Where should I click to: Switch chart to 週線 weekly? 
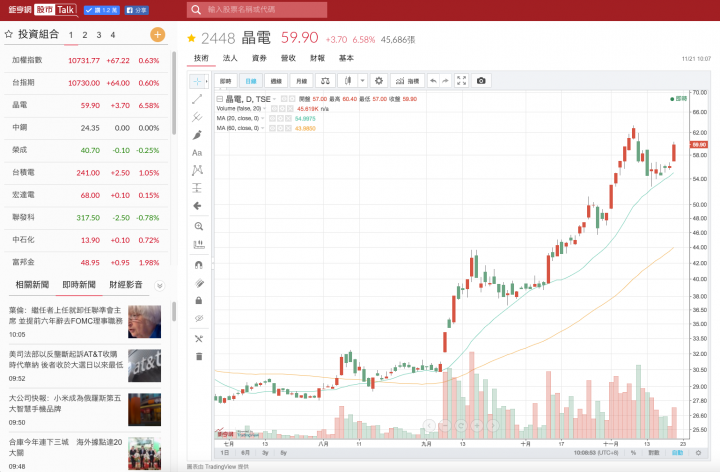click(x=276, y=81)
